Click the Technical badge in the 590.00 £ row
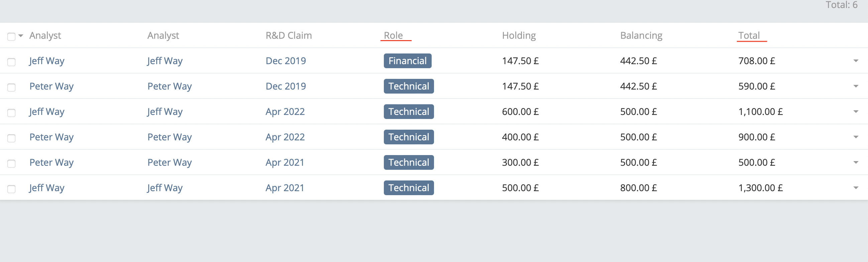 tap(409, 86)
